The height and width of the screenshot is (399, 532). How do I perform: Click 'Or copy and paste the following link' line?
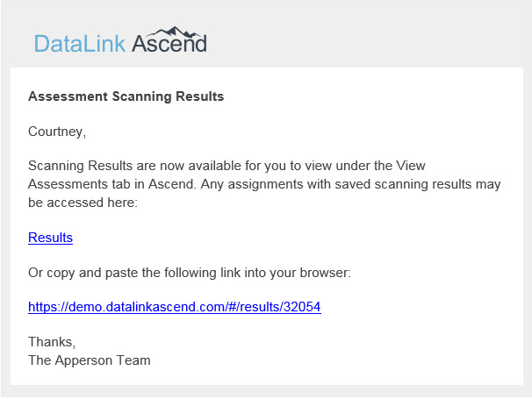(132, 273)
